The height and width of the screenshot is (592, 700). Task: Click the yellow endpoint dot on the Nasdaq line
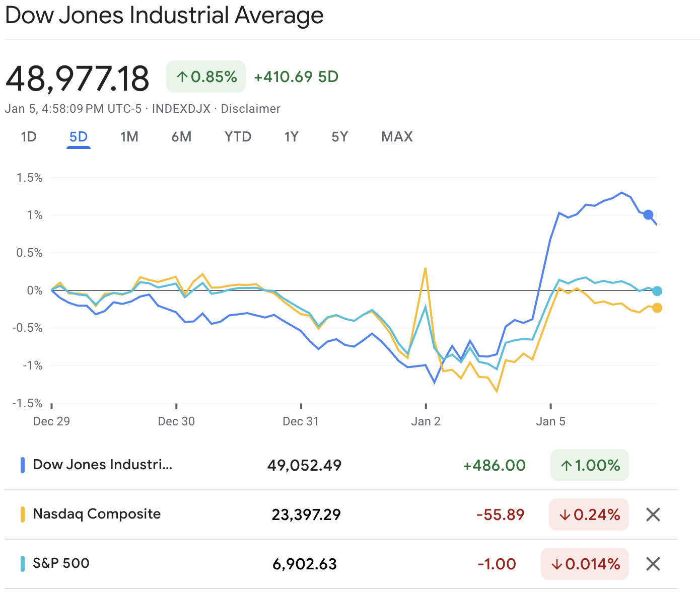coord(658,307)
